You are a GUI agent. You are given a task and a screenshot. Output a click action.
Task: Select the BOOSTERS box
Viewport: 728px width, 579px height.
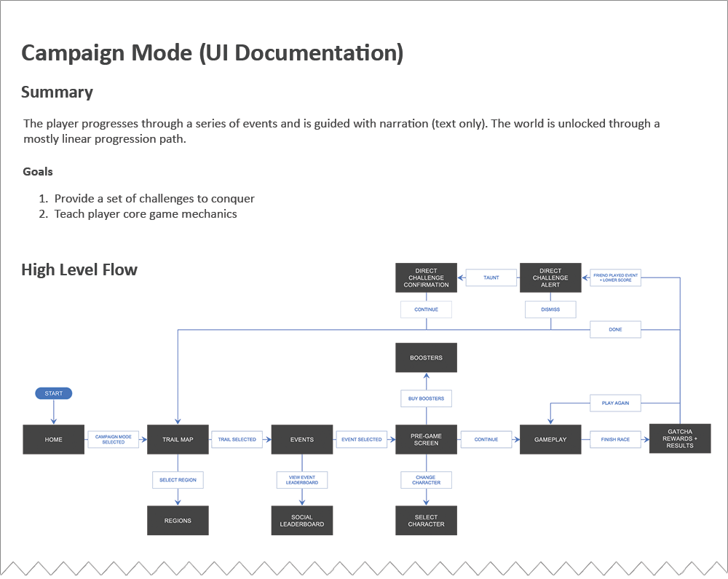tap(426, 358)
